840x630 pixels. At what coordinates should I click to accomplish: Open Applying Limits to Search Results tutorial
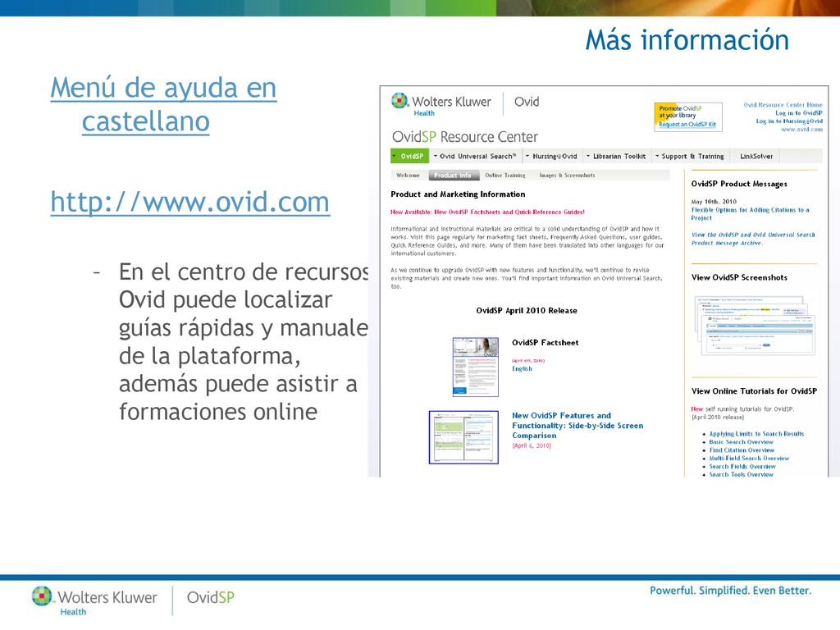(756, 434)
